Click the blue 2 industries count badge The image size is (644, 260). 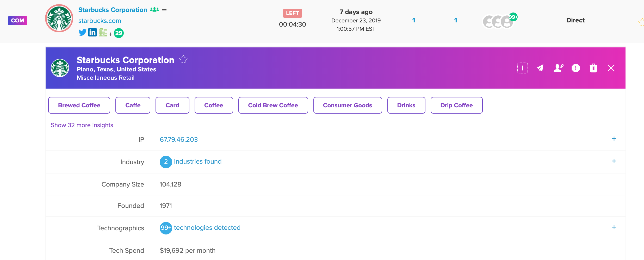(x=166, y=162)
